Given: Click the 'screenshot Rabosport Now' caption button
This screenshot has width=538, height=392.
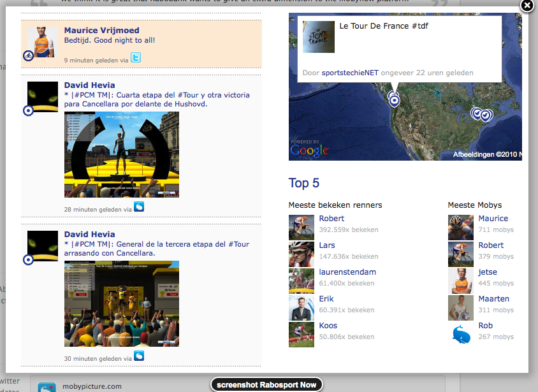Looking at the screenshot, I should [266, 385].
